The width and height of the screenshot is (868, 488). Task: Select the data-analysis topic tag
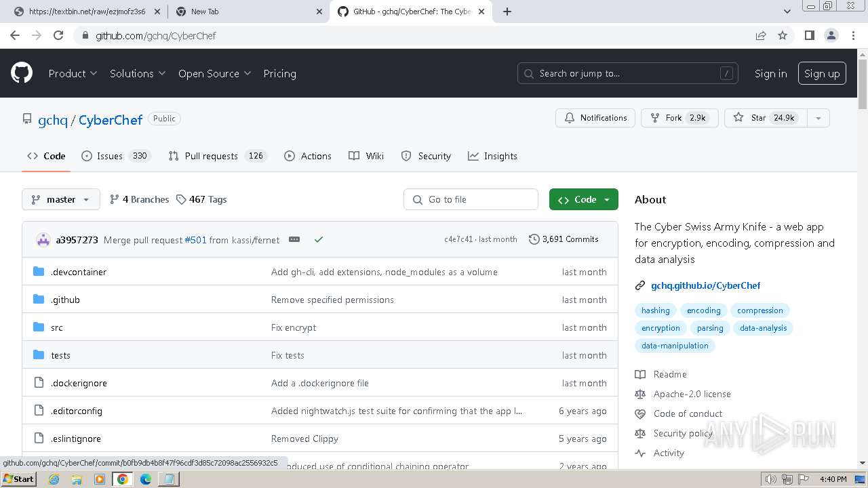[x=764, y=328]
